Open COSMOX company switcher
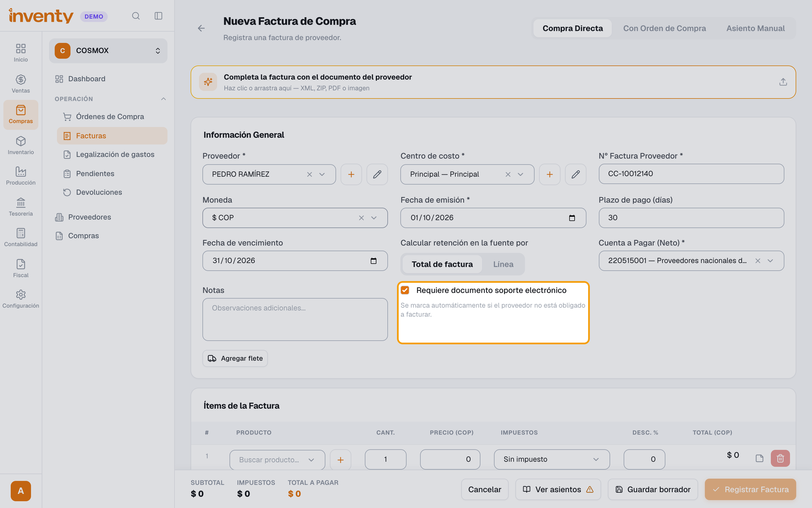812x508 pixels. coord(108,51)
